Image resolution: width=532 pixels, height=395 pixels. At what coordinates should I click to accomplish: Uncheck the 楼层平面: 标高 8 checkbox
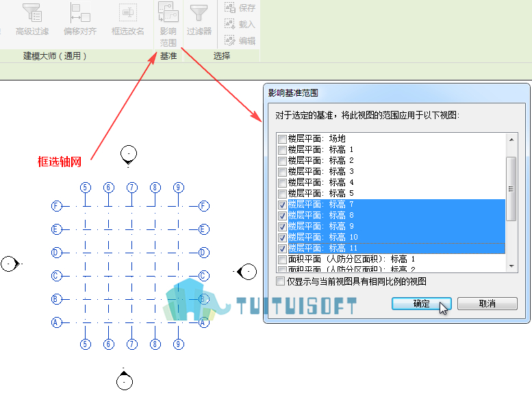click(x=282, y=216)
